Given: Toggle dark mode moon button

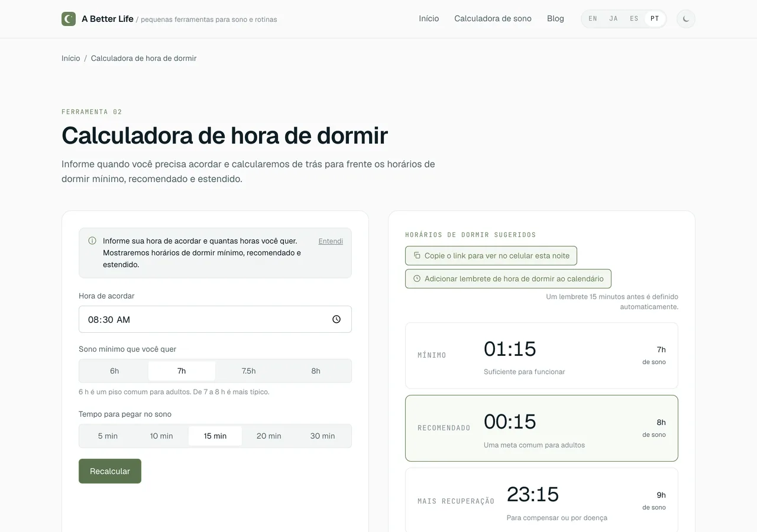Looking at the screenshot, I should [686, 19].
